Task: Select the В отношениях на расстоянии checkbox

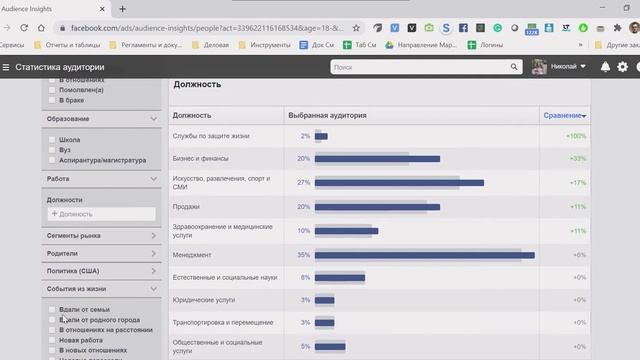Action: [52, 330]
